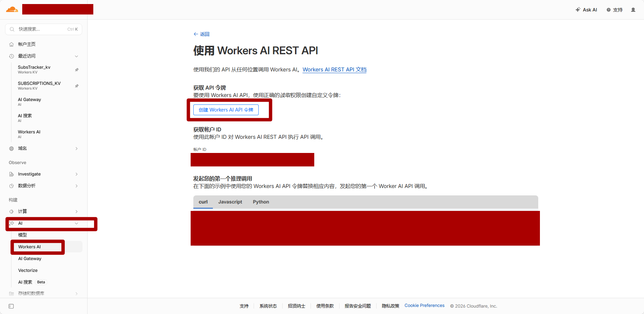Click 支持 in the footer

pos(244,306)
